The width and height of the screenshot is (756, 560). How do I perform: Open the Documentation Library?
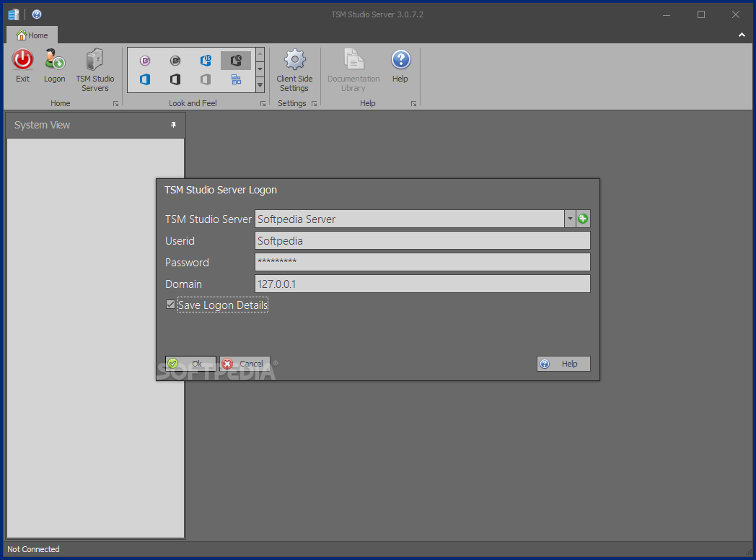[353, 70]
